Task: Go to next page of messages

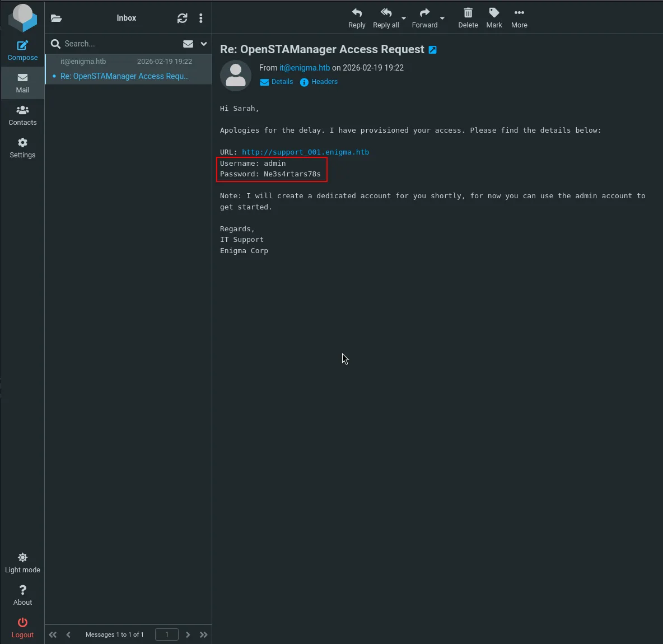Action: (188, 634)
